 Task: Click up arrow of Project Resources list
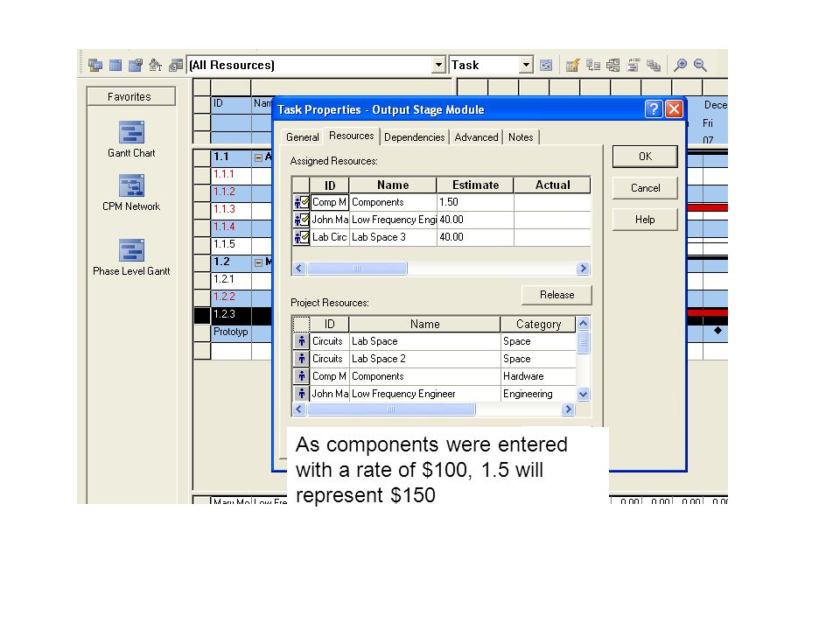click(584, 324)
